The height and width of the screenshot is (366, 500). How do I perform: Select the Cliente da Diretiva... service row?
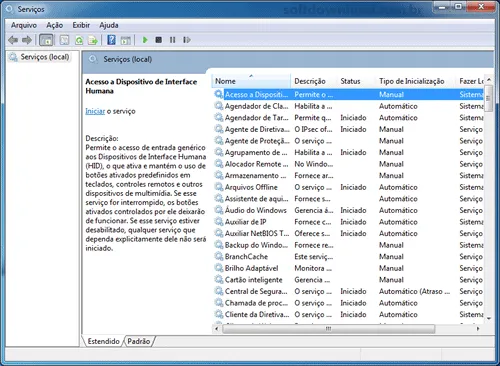pos(349,314)
